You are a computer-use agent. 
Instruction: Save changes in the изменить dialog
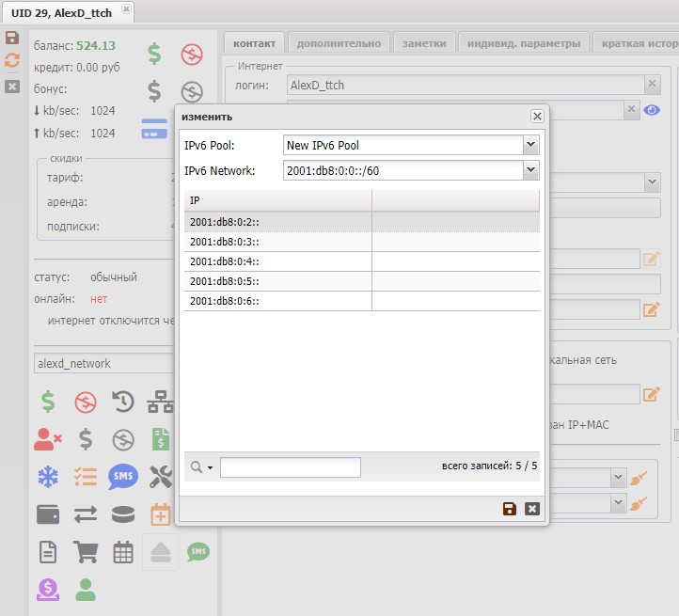pyautogui.click(x=510, y=509)
